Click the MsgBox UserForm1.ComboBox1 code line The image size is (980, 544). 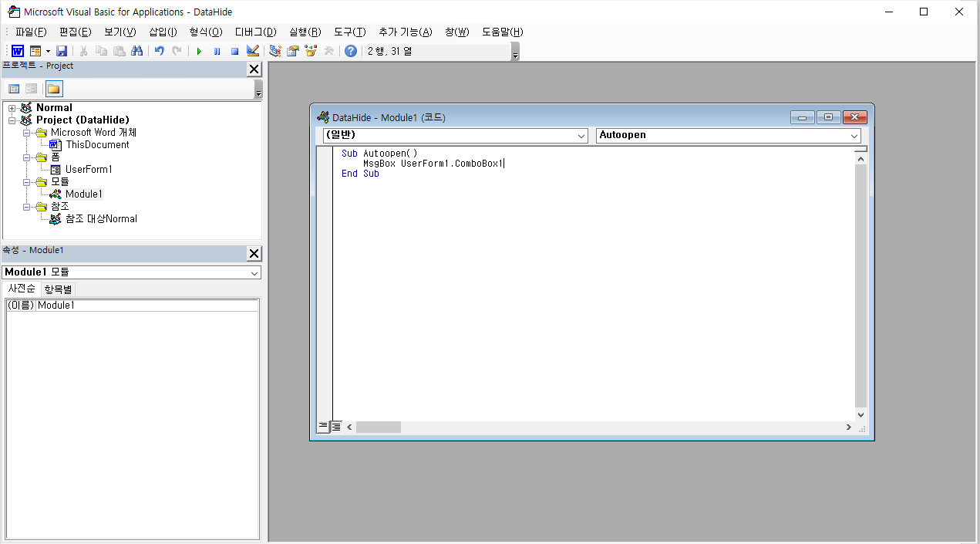click(433, 164)
